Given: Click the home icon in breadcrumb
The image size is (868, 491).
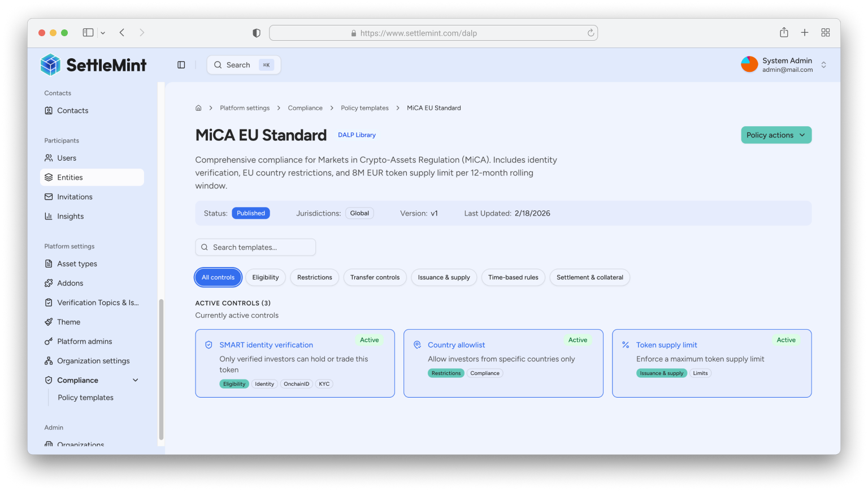Looking at the screenshot, I should pos(198,108).
